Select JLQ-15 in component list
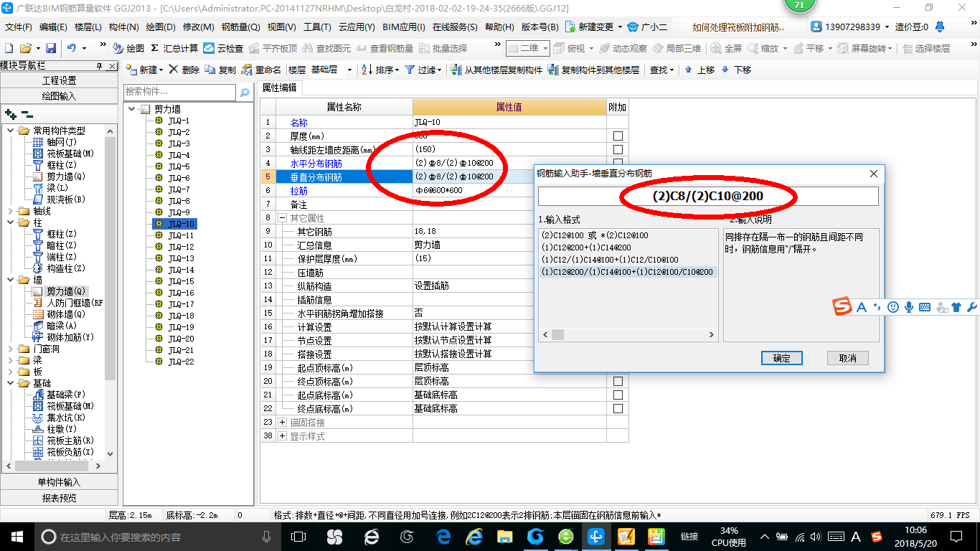980x551 pixels. click(180, 281)
